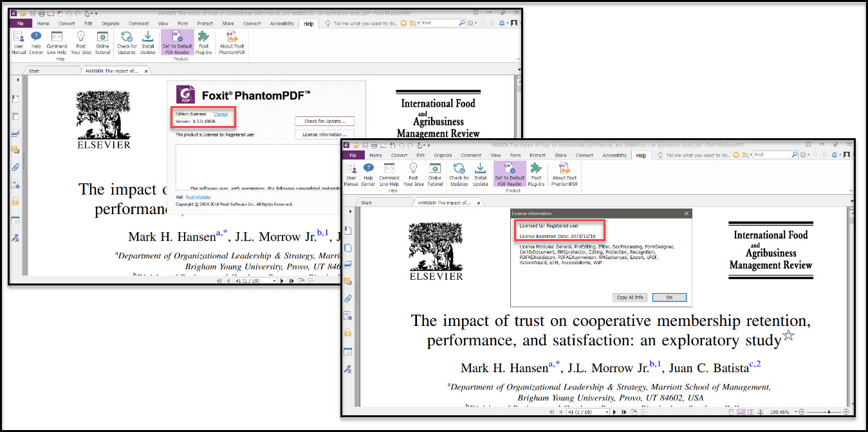Click next page arrow in front window status bar
The height and width of the screenshot is (432, 868).
click(614, 411)
